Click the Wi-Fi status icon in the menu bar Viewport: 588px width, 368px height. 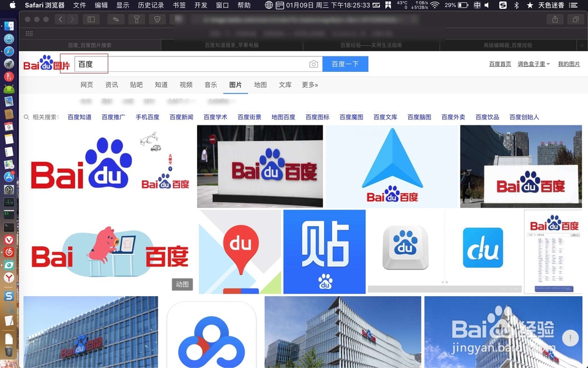tap(435, 5)
